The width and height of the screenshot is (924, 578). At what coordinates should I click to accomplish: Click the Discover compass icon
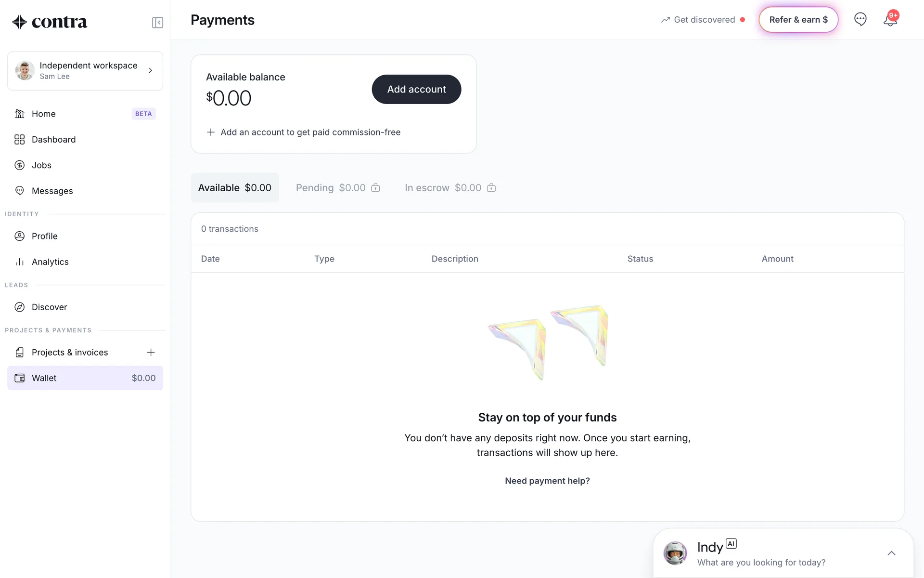tap(20, 307)
